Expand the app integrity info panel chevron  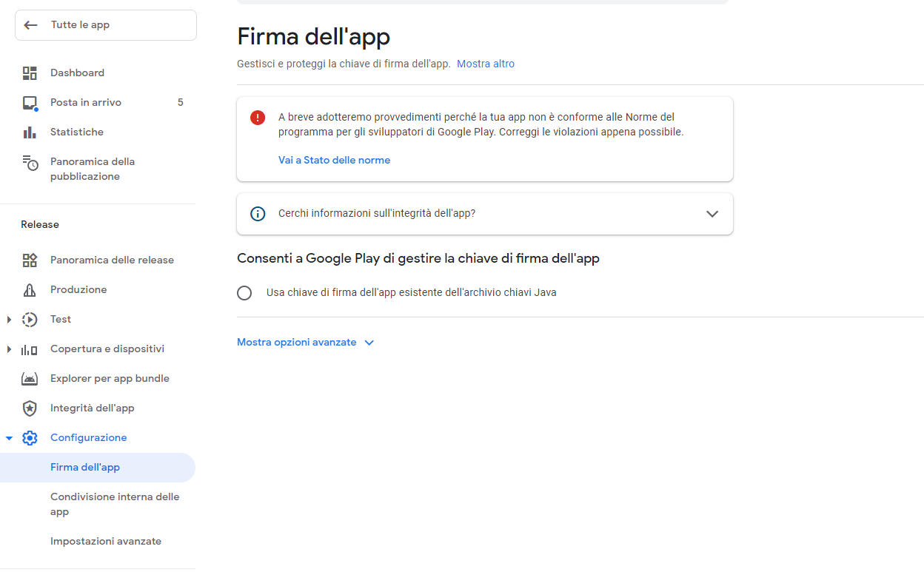click(x=712, y=214)
